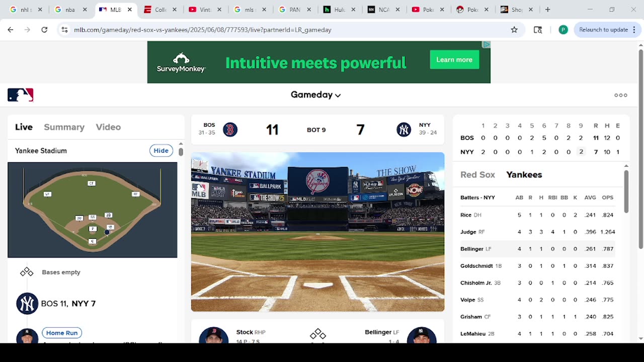
Task: Click the 3D Yankee Stadium field view
Action: click(x=317, y=232)
